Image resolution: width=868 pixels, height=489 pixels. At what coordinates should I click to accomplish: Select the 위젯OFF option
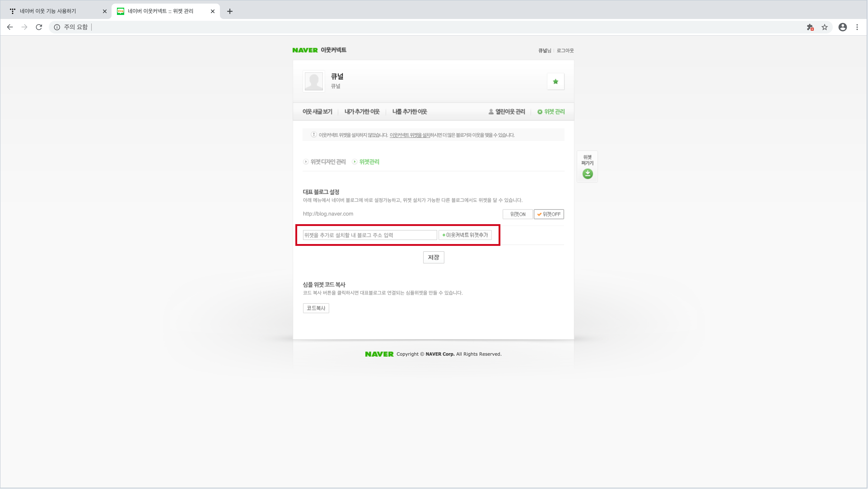pos(548,214)
